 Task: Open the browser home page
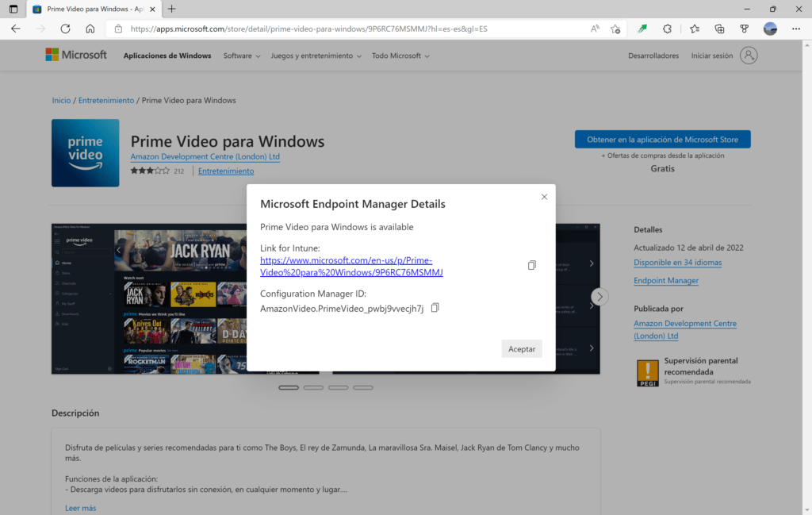[90, 29]
